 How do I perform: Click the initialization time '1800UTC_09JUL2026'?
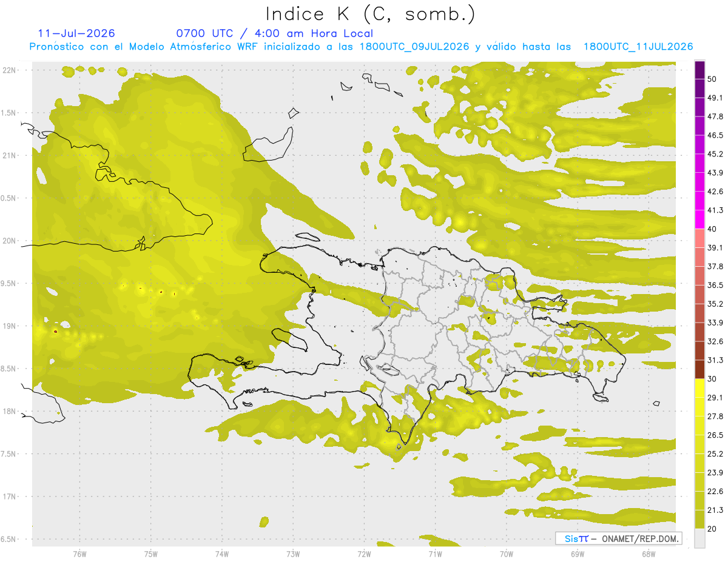coord(414,47)
